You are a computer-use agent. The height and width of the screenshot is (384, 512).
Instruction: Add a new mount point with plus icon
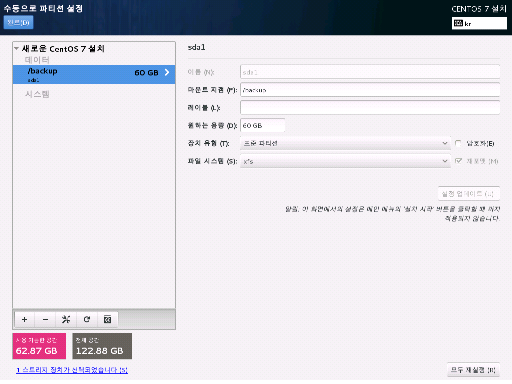24,319
